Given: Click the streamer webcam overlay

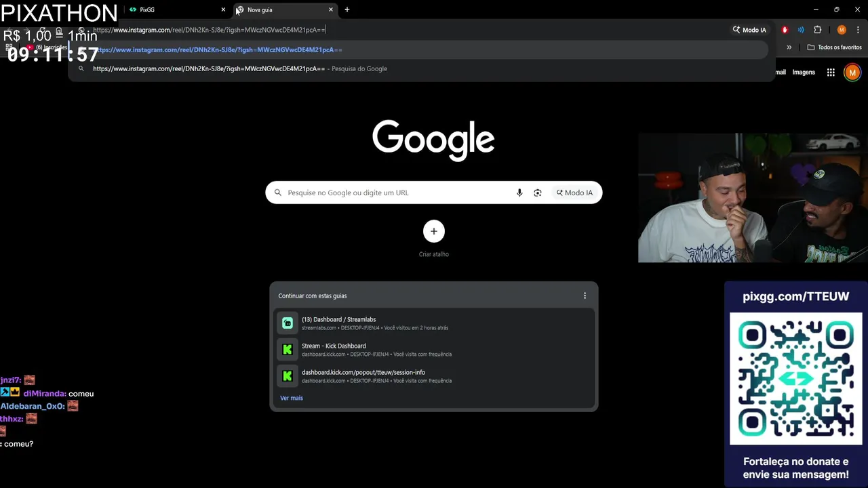Looking at the screenshot, I should click(753, 197).
